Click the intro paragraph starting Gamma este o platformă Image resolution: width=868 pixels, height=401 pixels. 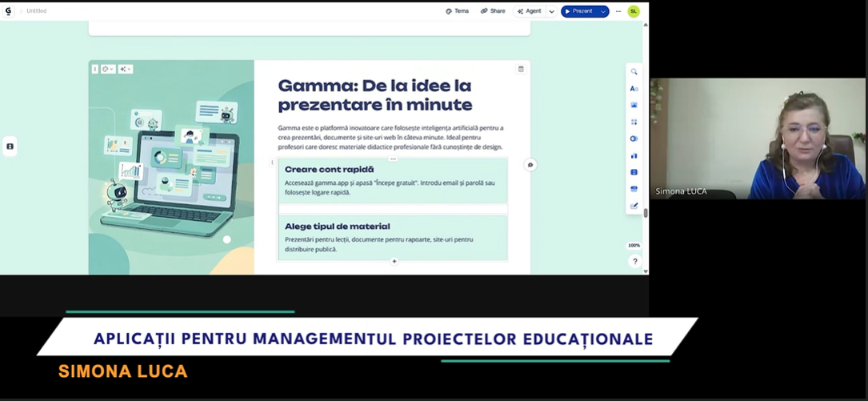391,138
